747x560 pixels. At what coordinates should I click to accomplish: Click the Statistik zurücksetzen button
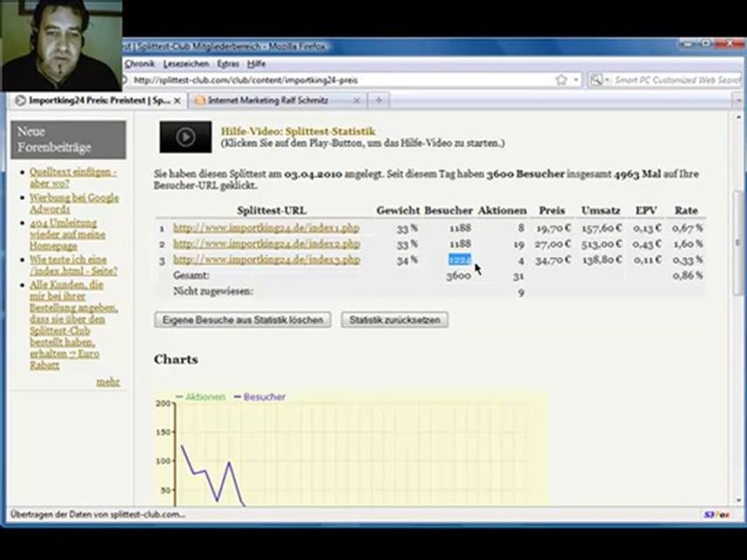point(395,320)
